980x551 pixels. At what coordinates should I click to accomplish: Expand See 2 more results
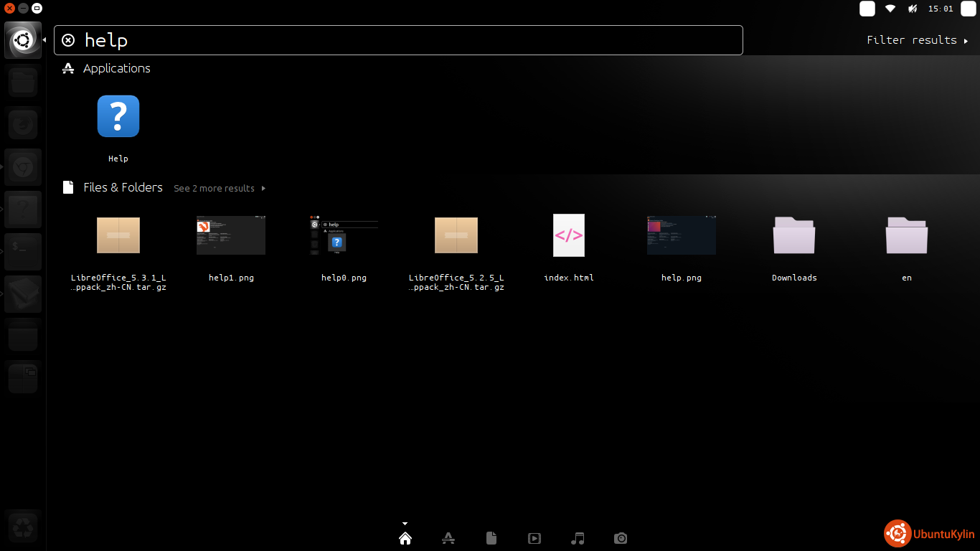pyautogui.click(x=220, y=188)
